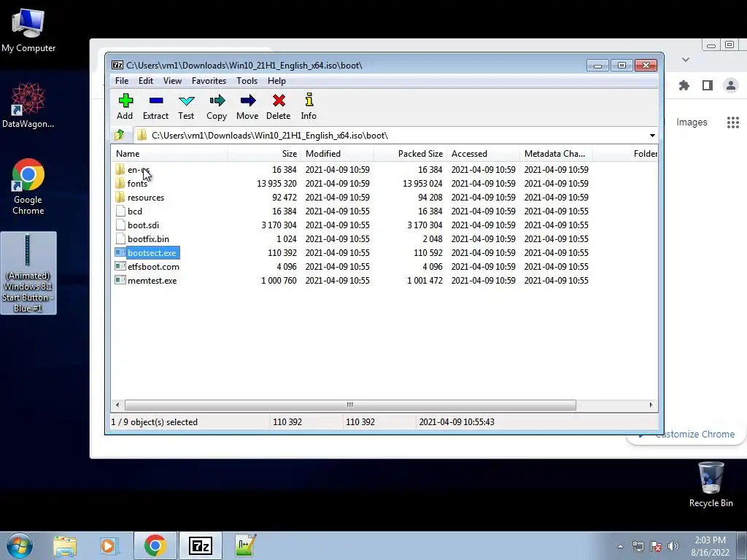Screen dimensions: 747x560
Task: Open Windows Explorer from taskbar
Action: (x=65, y=545)
